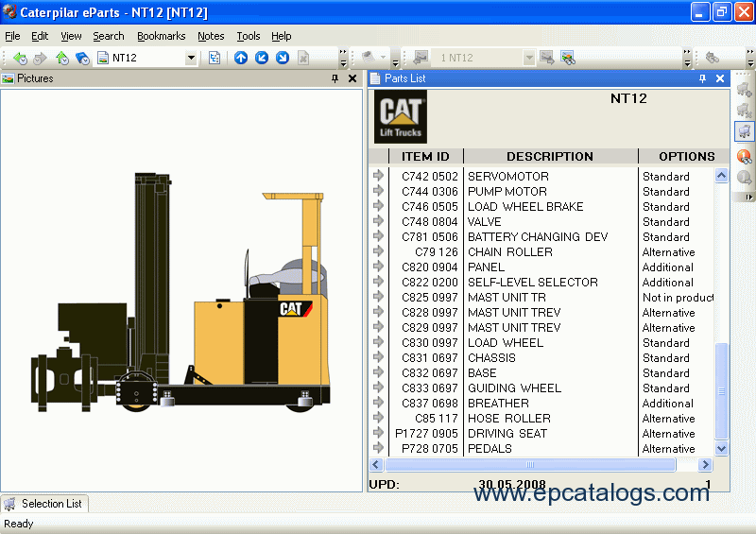Click arrow icon for CHASSIS row

[x=379, y=357]
